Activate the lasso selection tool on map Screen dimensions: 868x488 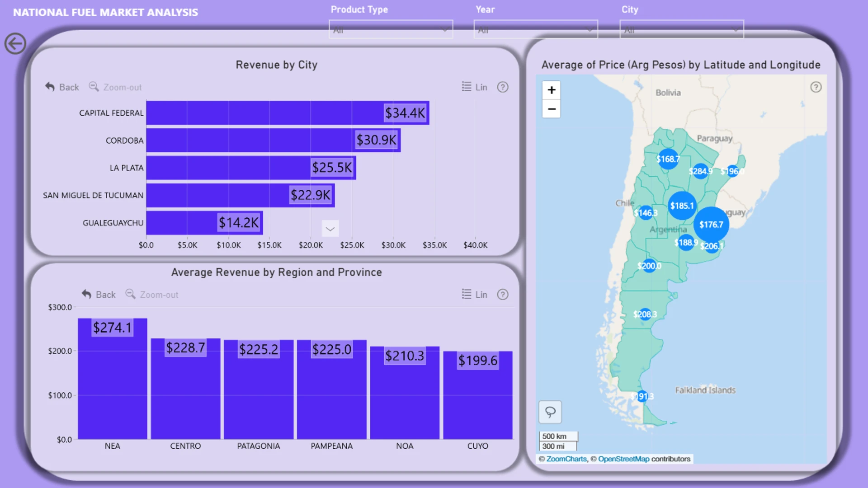pyautogui.click(x=550, y=412)
